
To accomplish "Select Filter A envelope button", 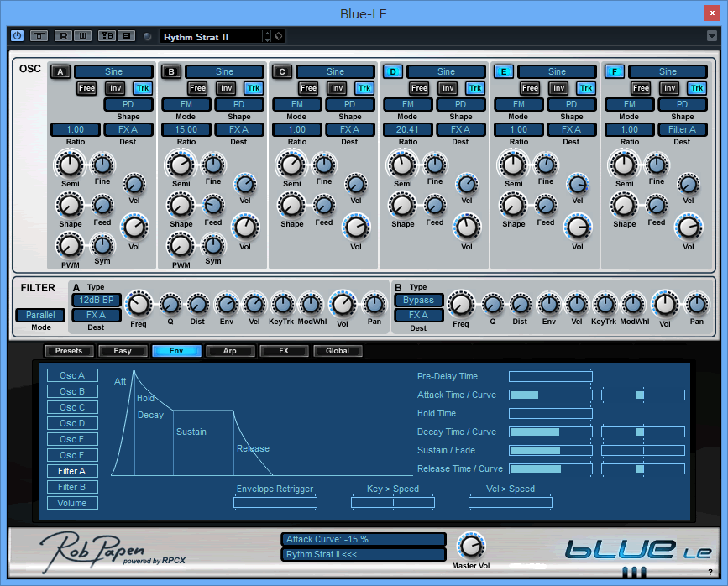I will (x=72, y=471).
